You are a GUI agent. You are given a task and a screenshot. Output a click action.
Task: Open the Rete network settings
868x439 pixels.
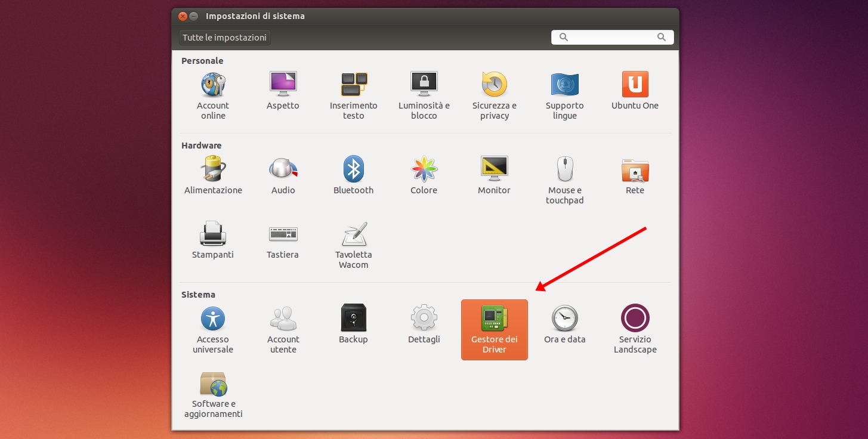click(634, 174)
